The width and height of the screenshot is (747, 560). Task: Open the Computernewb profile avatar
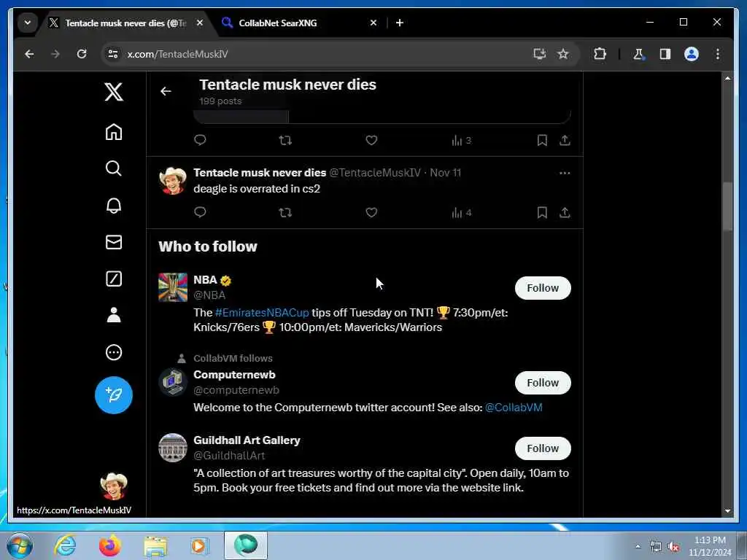pyautogui.click(x=173, y=382)
